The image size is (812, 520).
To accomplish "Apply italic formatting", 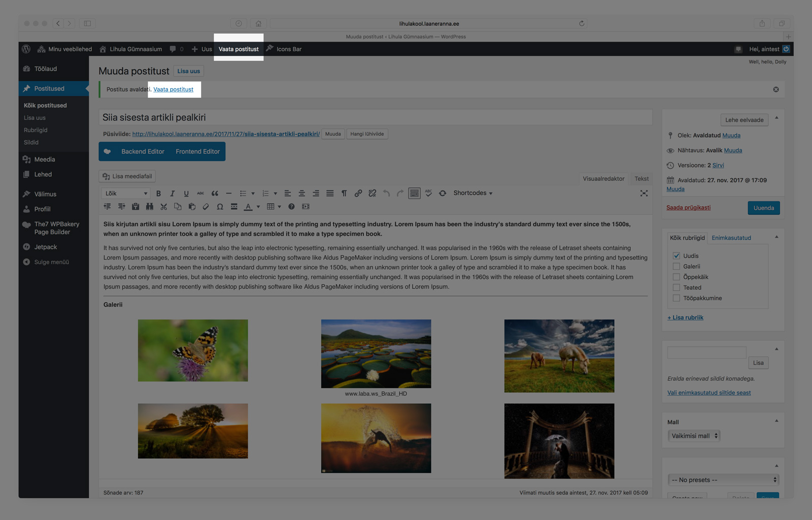I will coord(173,193).
